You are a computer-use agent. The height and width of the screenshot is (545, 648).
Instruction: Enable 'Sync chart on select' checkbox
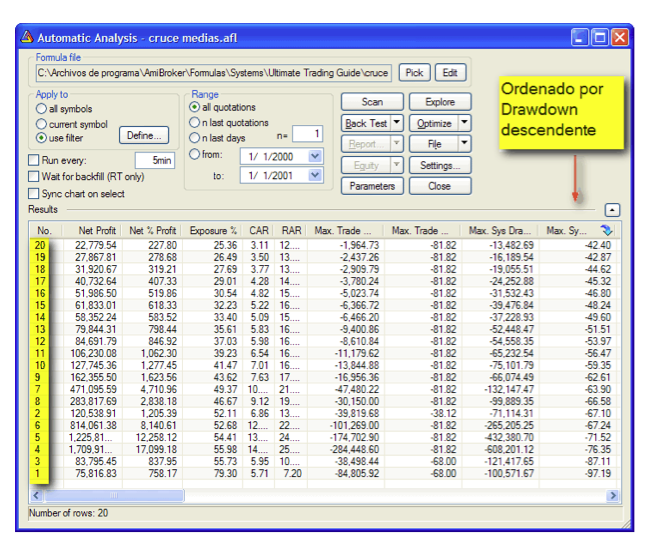pos(33,193)
